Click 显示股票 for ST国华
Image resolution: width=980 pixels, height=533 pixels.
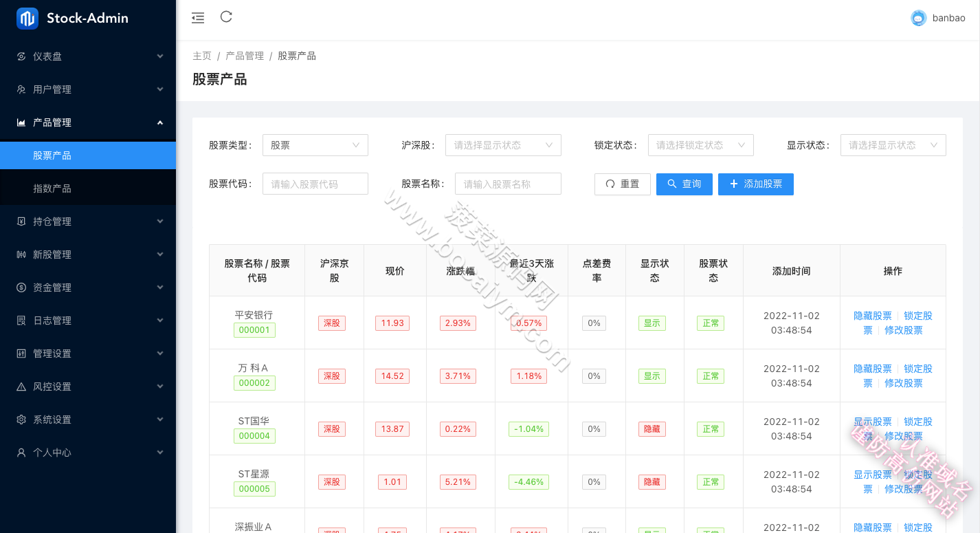point(873,422)
